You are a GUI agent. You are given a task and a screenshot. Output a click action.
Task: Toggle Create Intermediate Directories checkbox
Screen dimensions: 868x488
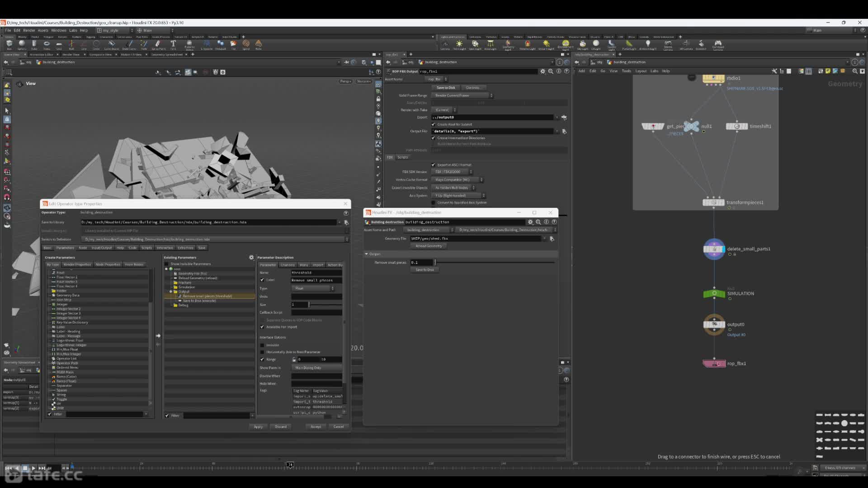434,138
